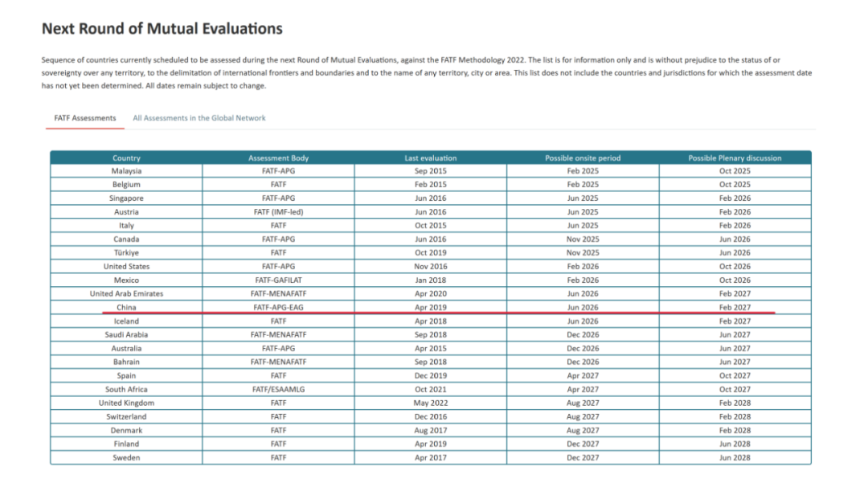Select the China row country cell
This screenshot has height=483, width=868.
[x=126, y=307]
